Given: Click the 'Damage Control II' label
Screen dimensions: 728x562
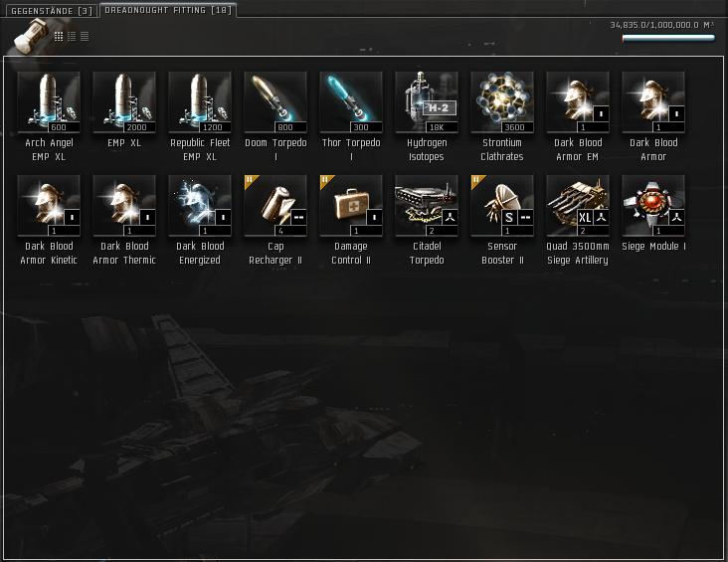Looking at the screenshot, I should [351, 253].
